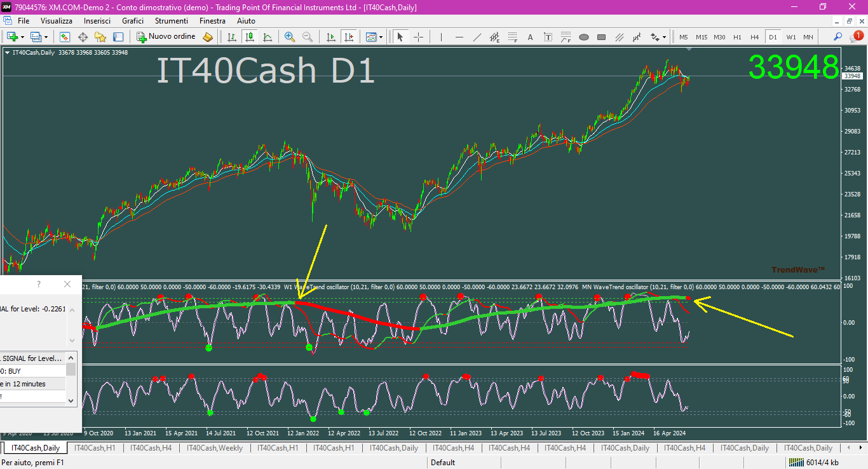Switch to M15 timeframe
This screenshot has height=469, width=868.
click(x=702, y=37)
